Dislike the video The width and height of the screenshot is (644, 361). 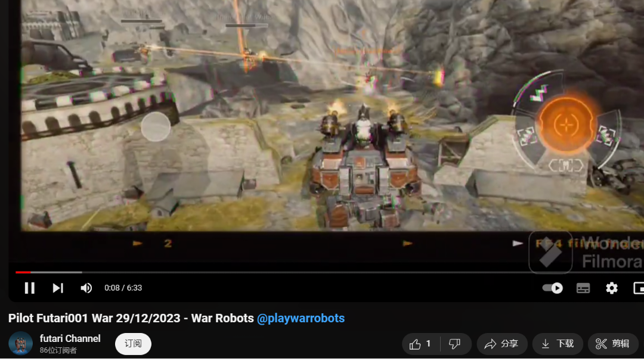[455, 344]
